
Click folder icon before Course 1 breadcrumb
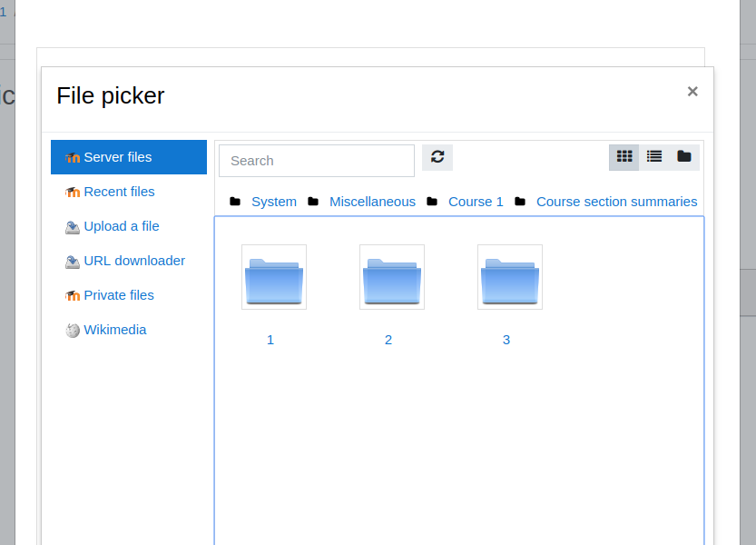[432, 202]
